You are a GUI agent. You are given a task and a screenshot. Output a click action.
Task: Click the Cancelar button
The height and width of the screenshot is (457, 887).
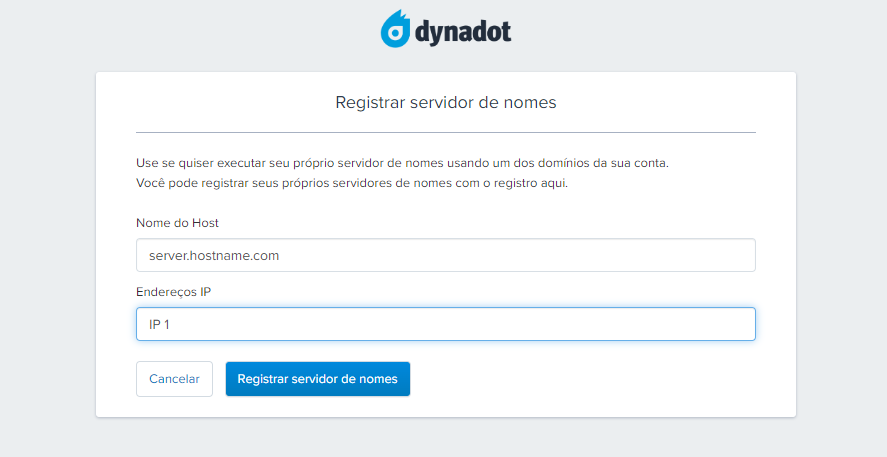click(x=174, y=379)
